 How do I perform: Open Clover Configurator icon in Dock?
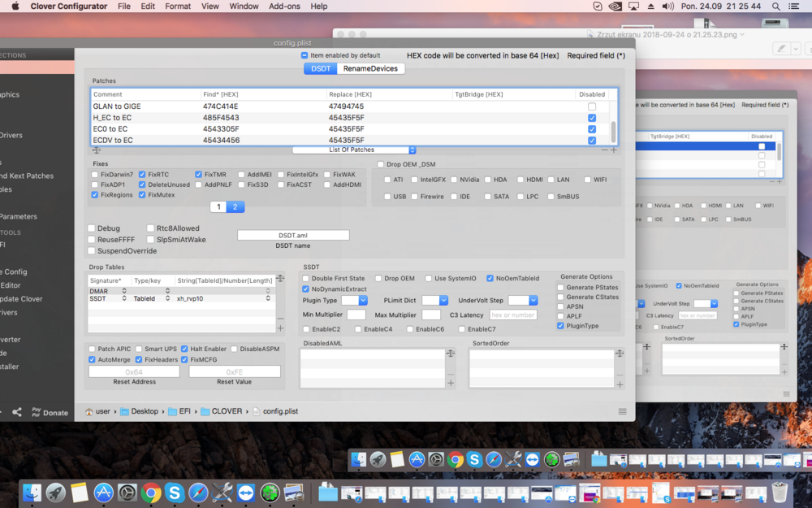click(x=270, y=493)
